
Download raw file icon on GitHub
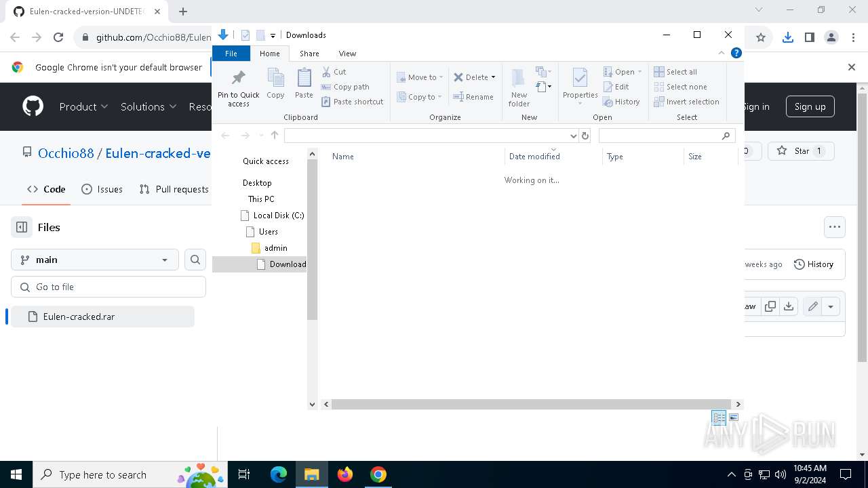click(x=789, y=306)
